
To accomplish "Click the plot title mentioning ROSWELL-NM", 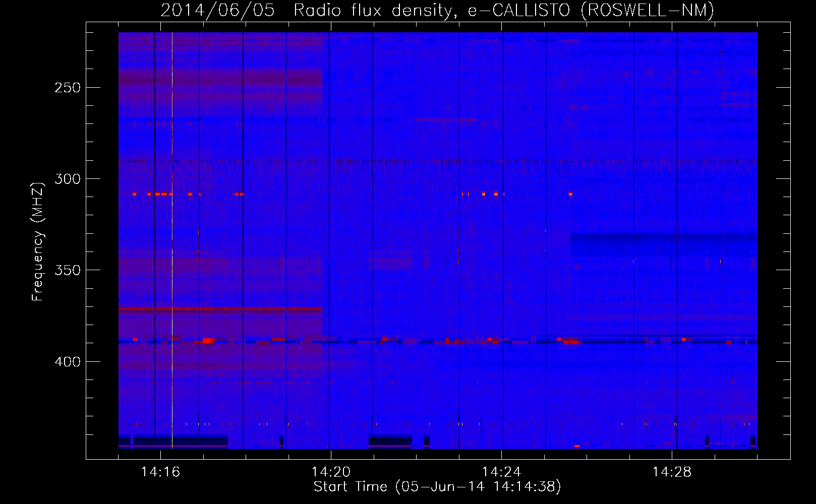I will tap(437, 10).
